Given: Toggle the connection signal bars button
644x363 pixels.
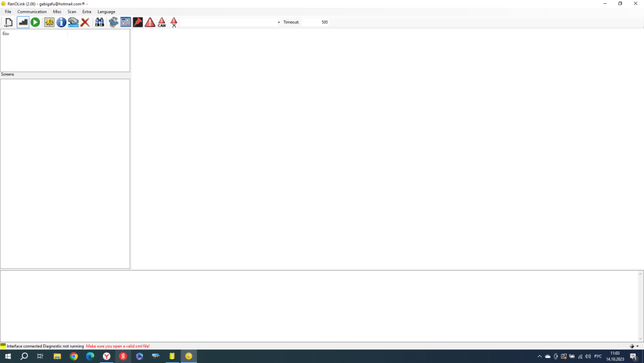Looking at the screenshot, I should 23,23.
